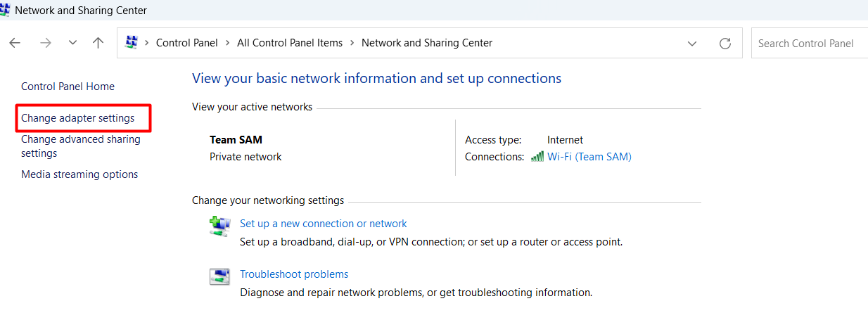Click the new connection setup icon
The height and width of the screenshot is (320, 868).
click(219, 226)
